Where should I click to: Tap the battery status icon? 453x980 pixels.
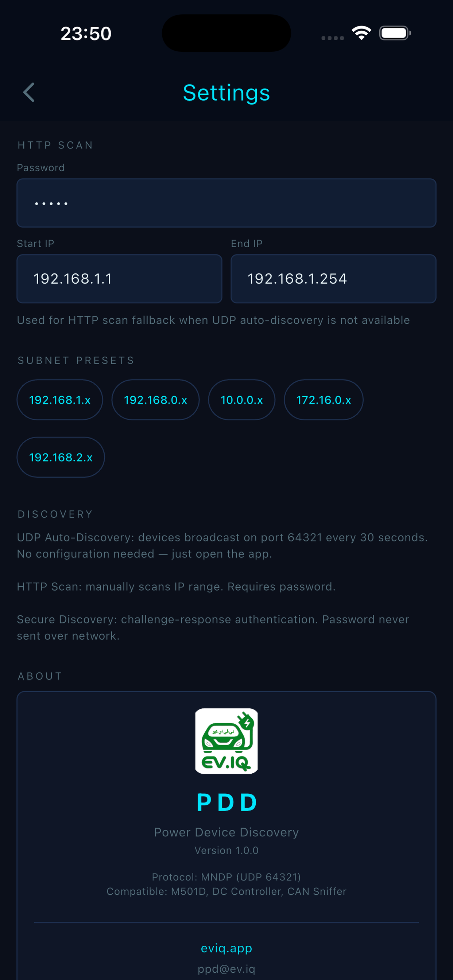[x=395, y=33]
